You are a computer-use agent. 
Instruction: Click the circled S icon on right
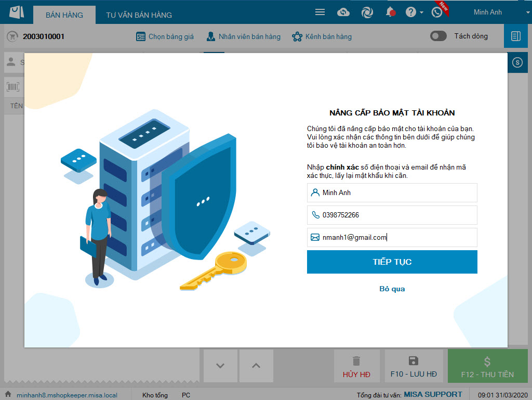517,62
